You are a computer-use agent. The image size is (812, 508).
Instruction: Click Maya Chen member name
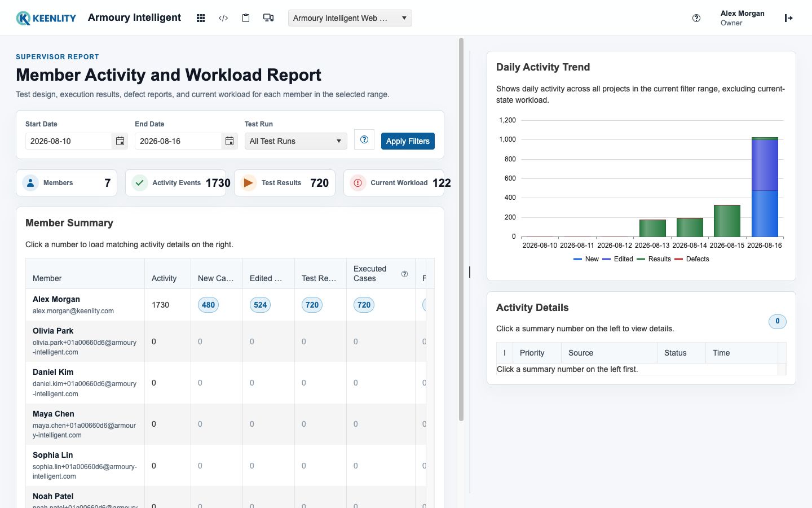click(x=54, y=414)
